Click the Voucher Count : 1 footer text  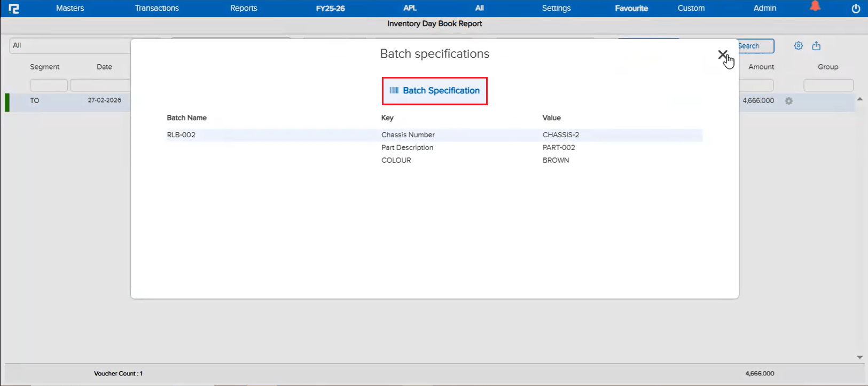(118, 374)
